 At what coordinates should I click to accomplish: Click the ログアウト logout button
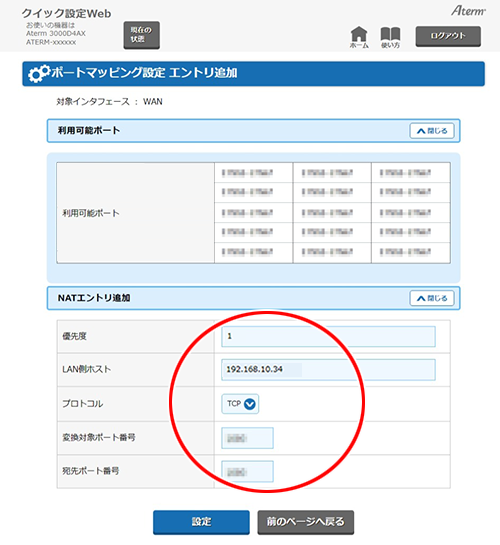pos(448,36)
